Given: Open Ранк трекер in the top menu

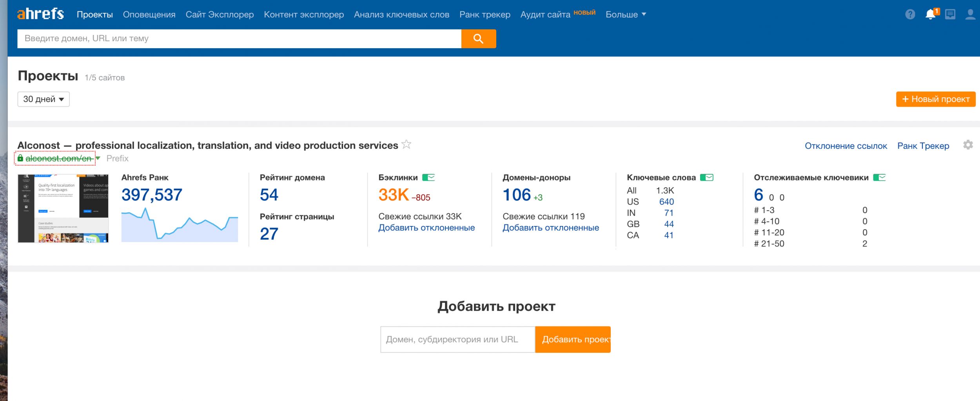Looking at the screenshot, I should pos(485,15).
